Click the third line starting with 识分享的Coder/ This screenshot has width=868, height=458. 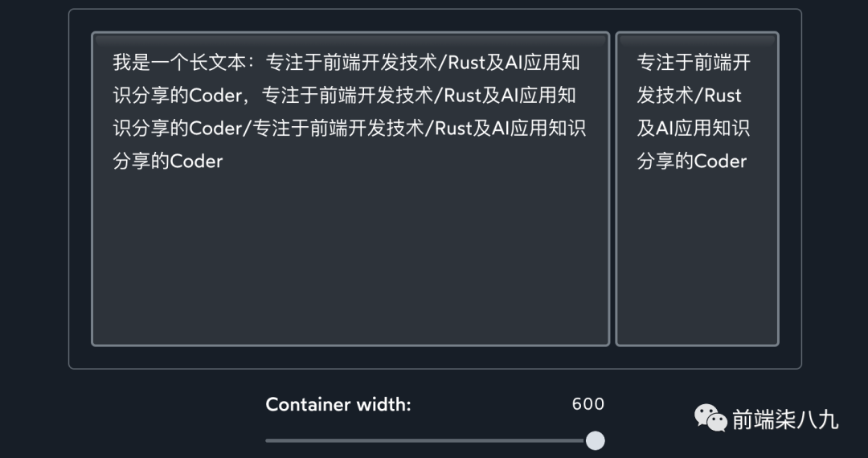pos(349,129)
